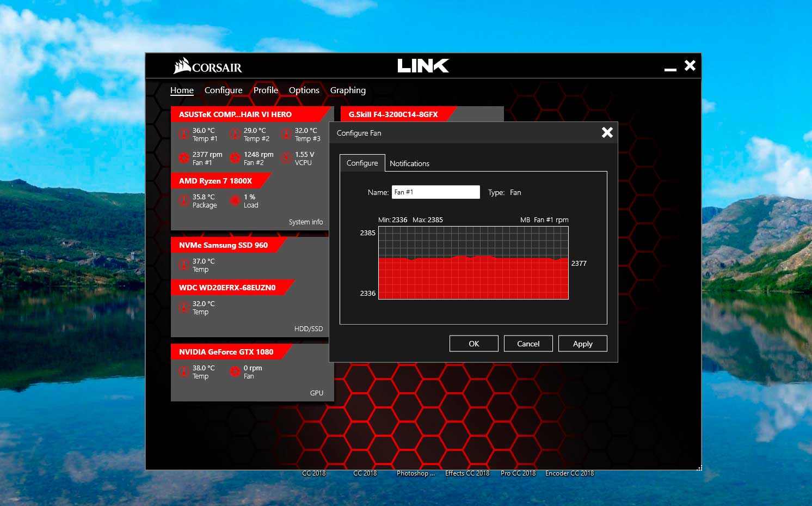
Task: Click the G.Skill F4-3200C14-8GFX header
Action: (398, 114)
